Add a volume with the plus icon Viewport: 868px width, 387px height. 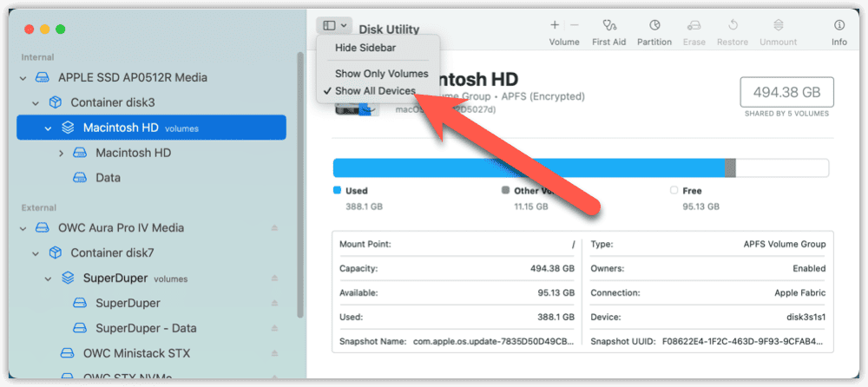(555, 26)
